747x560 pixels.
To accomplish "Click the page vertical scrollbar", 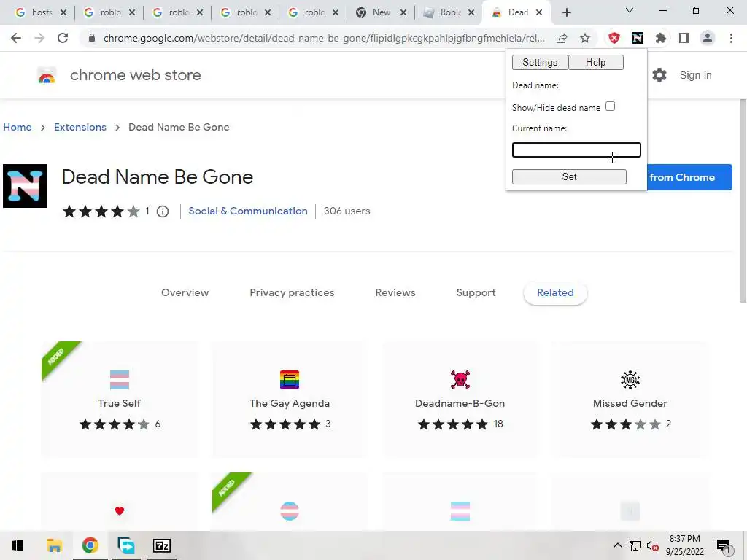I will pyautogui.click(x=742, y=200).
